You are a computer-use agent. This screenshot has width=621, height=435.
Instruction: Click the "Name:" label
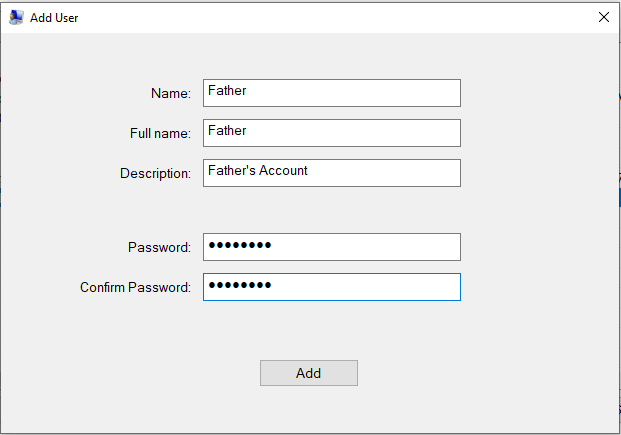tap(170, 93)
